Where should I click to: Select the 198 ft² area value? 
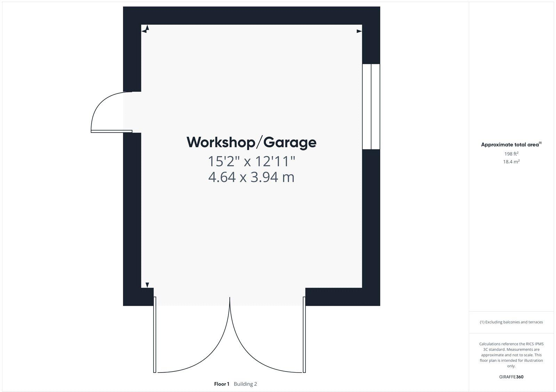(511, 154)
